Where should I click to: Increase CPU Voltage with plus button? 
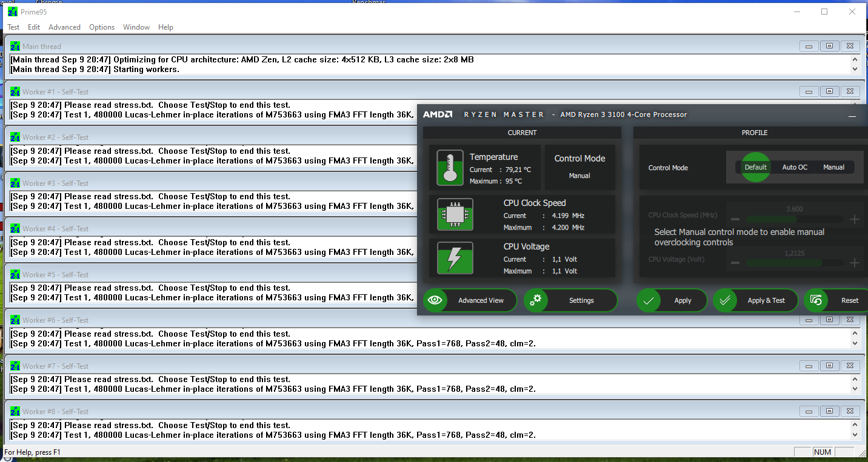855,263
